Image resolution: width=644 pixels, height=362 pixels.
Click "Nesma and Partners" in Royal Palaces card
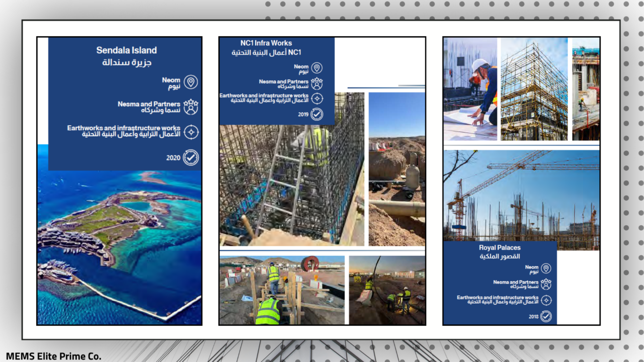coord(516,283)
